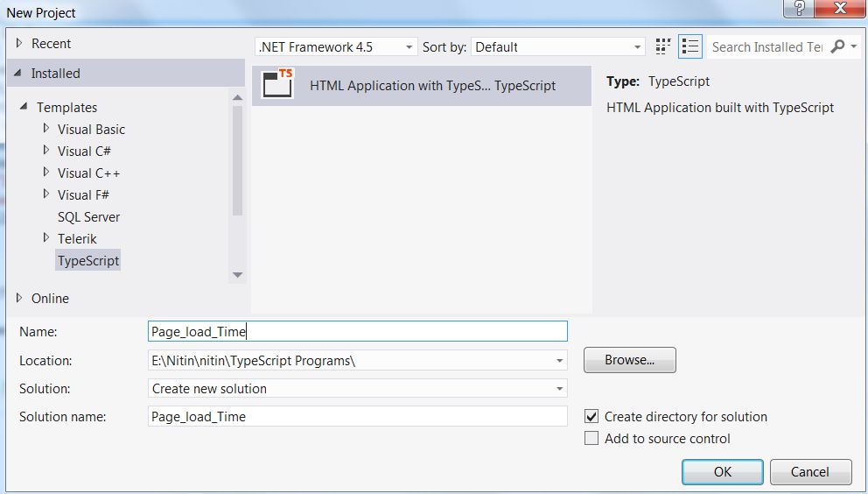Select the Visual C# tree item
The height and width of the screenshot is (494, 868).
point(84,151)
